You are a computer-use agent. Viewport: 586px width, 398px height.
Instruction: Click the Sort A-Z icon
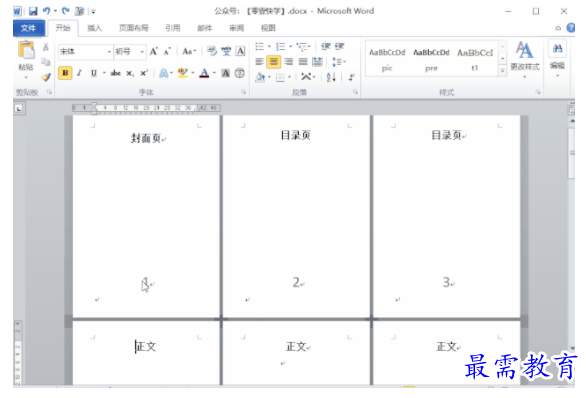pos(331,77)
